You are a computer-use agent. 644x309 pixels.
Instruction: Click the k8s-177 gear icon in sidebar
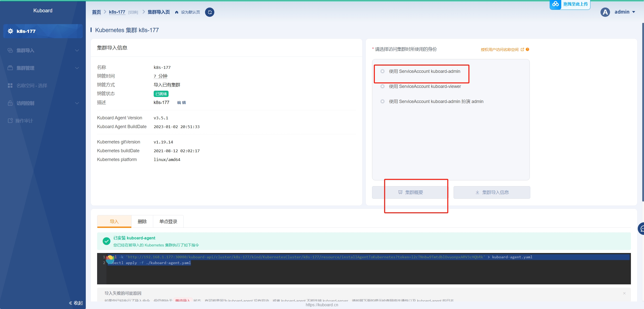coord(10,31)
